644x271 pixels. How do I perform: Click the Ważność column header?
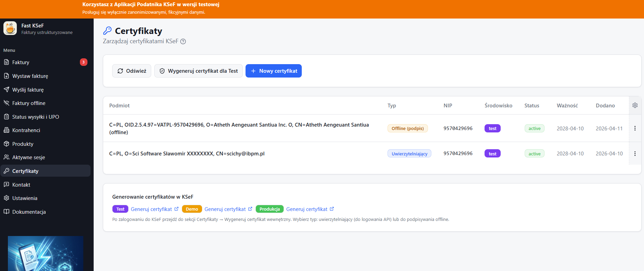[x=567, y=106]
